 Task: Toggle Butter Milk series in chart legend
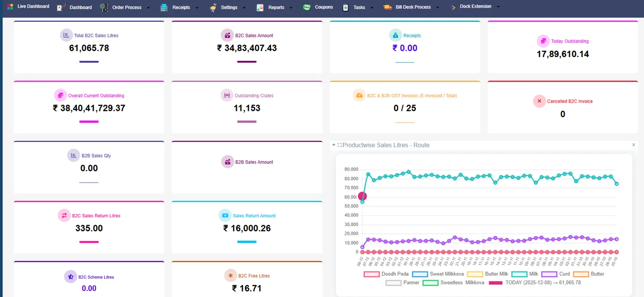tap(487, 274)
